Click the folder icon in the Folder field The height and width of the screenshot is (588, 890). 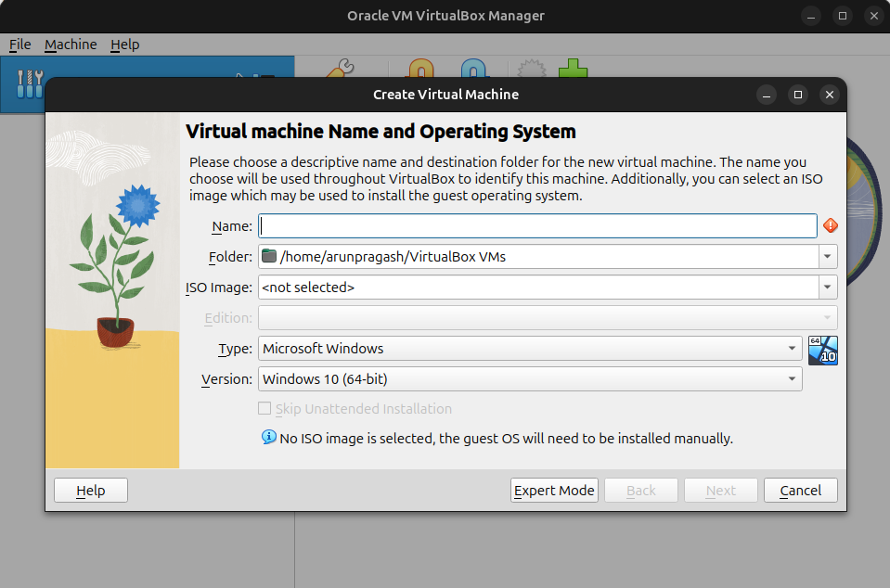coord(269,256)
